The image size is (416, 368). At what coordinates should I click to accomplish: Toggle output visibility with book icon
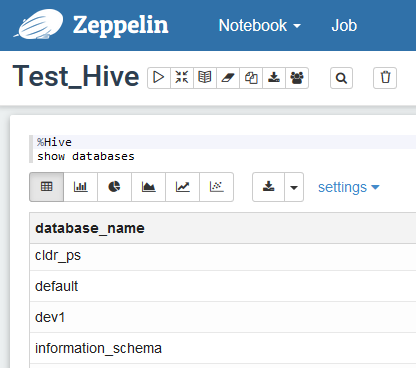pyautogui.click(x=205, y=78)
